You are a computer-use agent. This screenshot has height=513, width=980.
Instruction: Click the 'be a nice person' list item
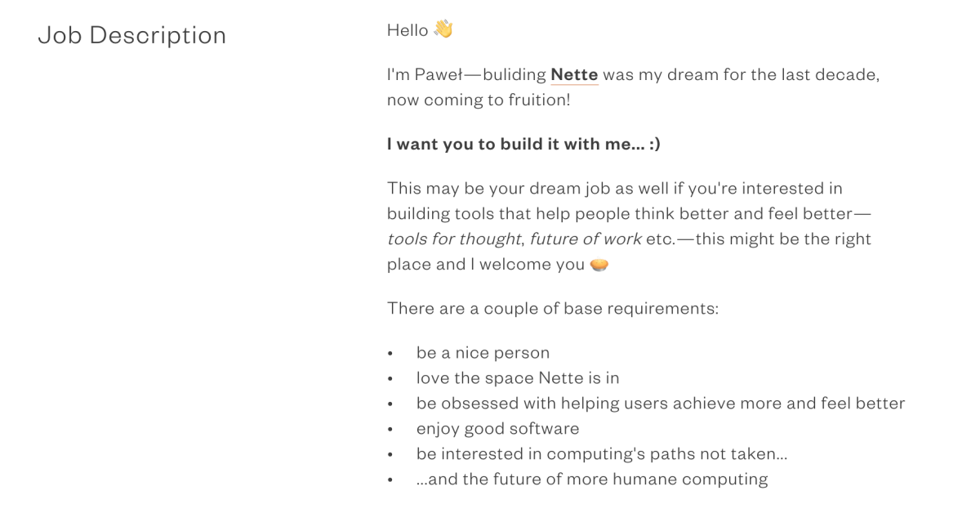point(483,353)
